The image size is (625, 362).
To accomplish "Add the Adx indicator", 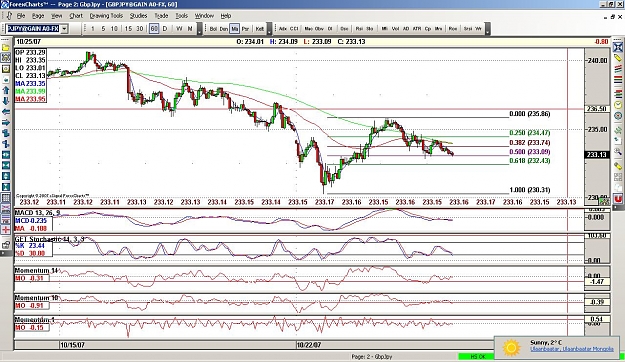I will coord(283,29).
